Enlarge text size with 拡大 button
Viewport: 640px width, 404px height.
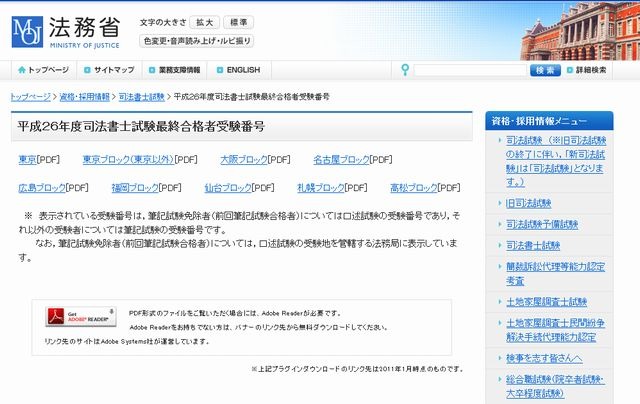204,22
